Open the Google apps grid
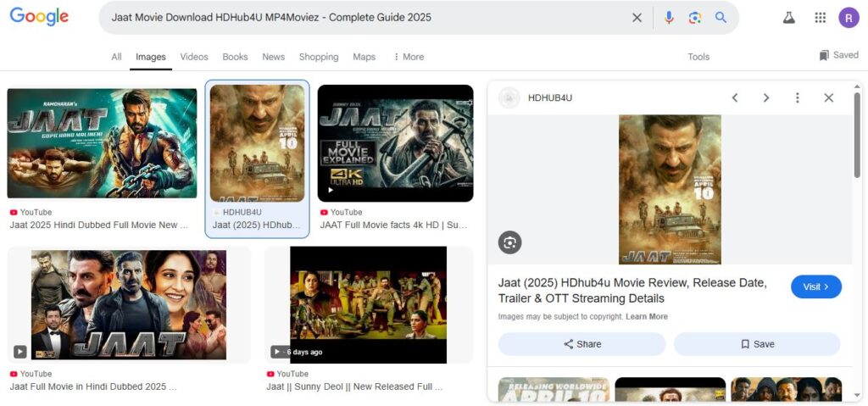The image size is (868, 406). [x=820, y=18]
